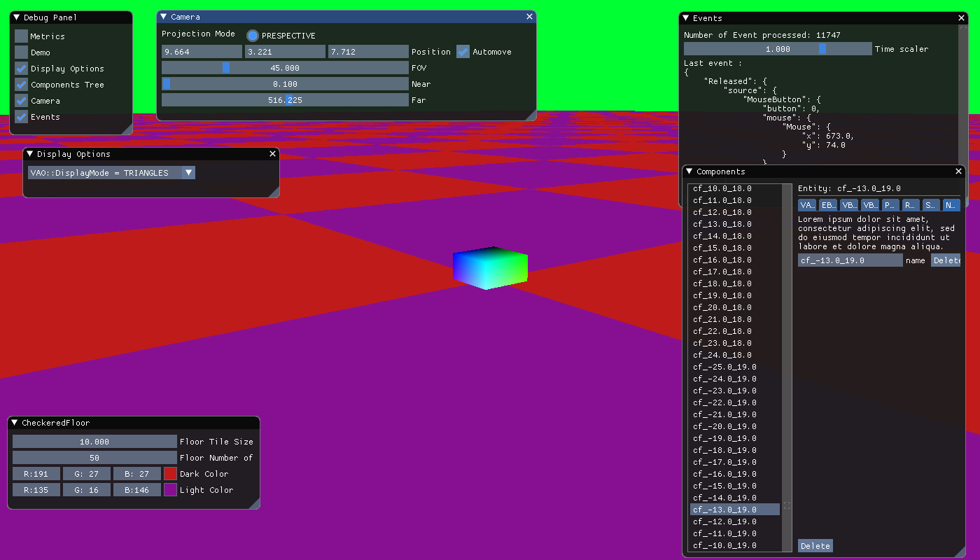Toggle the PRESPECTIVE projection mode radio
Image resolution: width=980 pixels, height=560 pixels.
pyautogui.click(x=253, y=36)
